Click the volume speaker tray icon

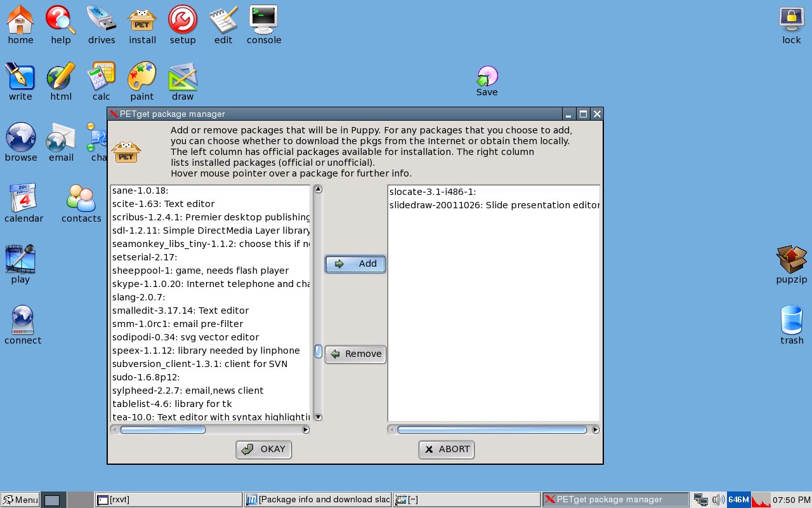[x=718, y=500]
